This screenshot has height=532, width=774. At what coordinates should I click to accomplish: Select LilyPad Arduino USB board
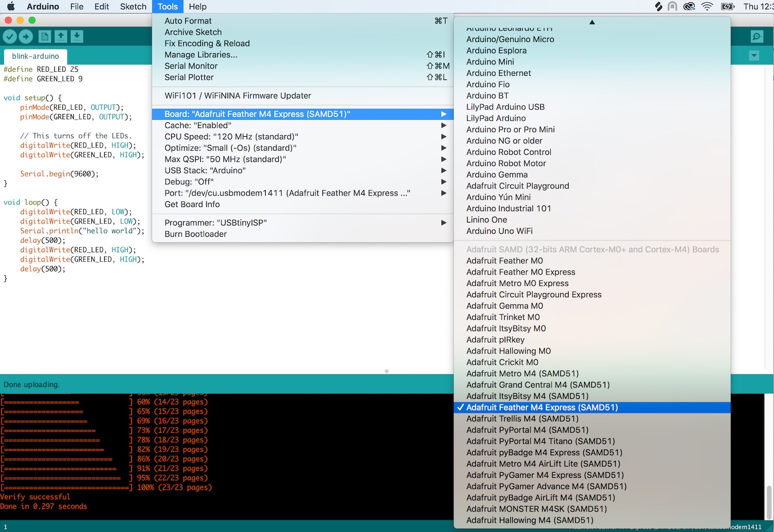point(592,107)
